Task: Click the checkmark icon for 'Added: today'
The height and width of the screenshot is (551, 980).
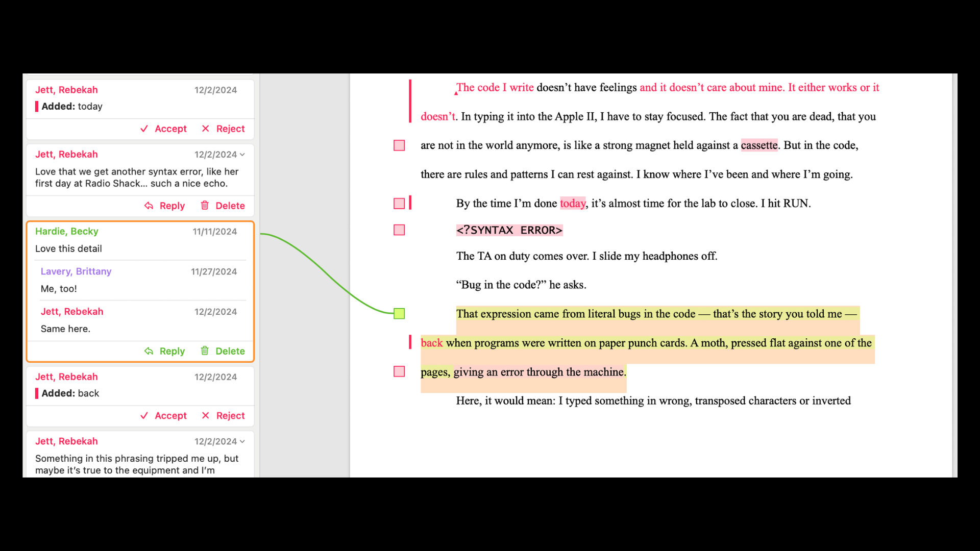Action: [144, 129]
